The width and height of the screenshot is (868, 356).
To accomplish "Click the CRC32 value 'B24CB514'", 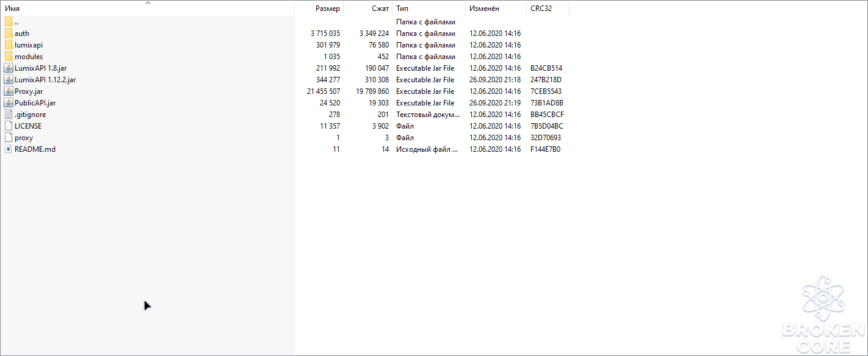I will click(x=546, y=68).
